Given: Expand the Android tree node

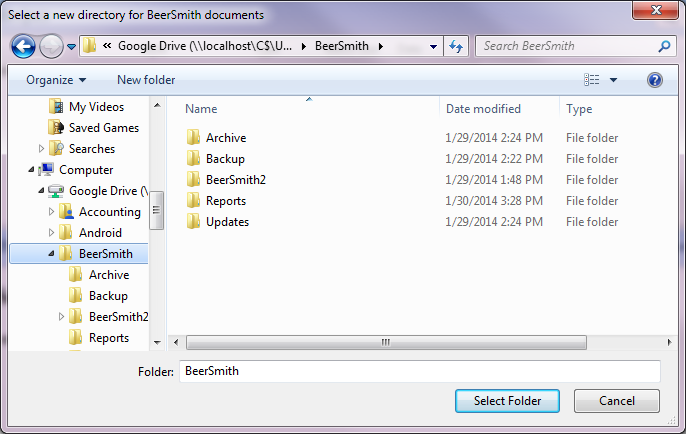Looking at the screenshot, I should 51,233.
